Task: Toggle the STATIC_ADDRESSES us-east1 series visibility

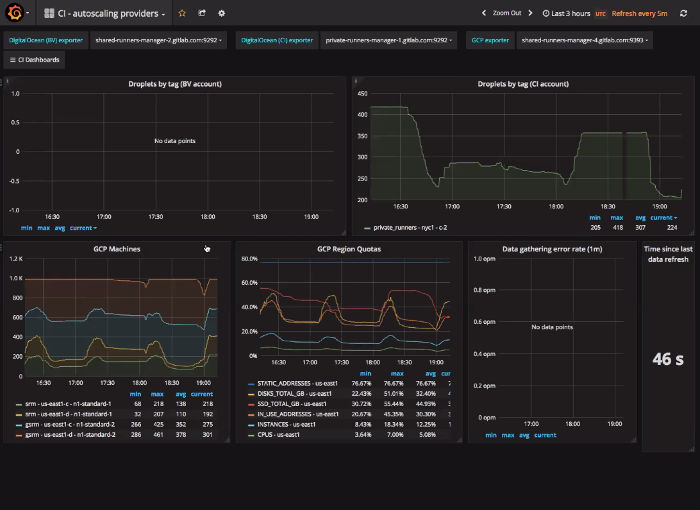Action: pos(295,383)
